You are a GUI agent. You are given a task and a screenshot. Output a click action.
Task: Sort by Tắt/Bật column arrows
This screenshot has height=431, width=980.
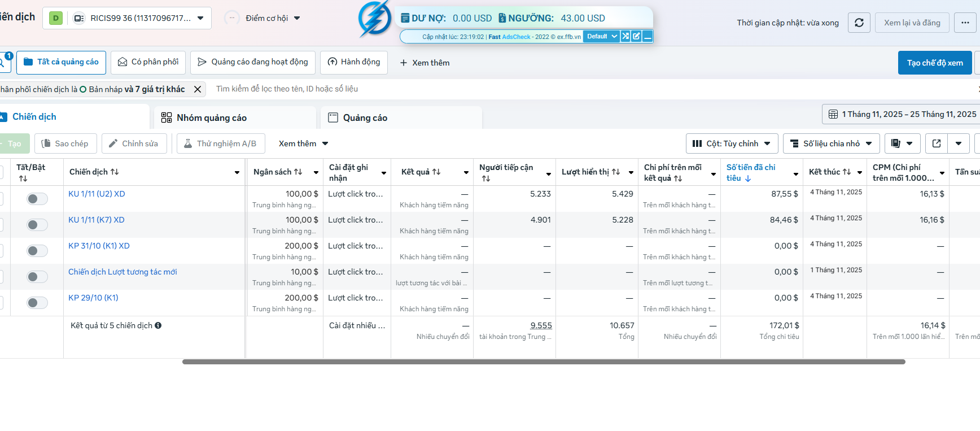[23, 179]
